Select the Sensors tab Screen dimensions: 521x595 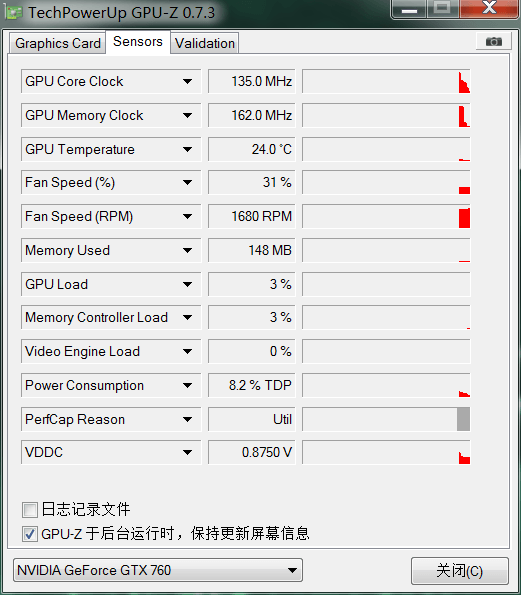click(138, 41)
